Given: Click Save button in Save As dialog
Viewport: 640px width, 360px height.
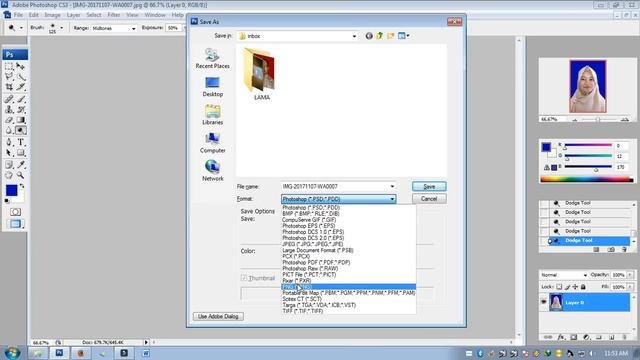Looking at the screenshot, I should [x=429, y=187].
